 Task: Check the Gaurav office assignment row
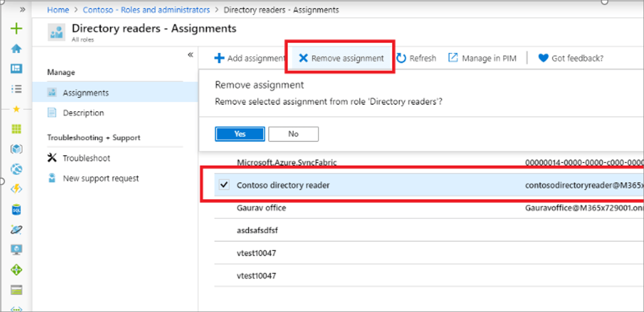pyautogui.click(x=224, y=207)
